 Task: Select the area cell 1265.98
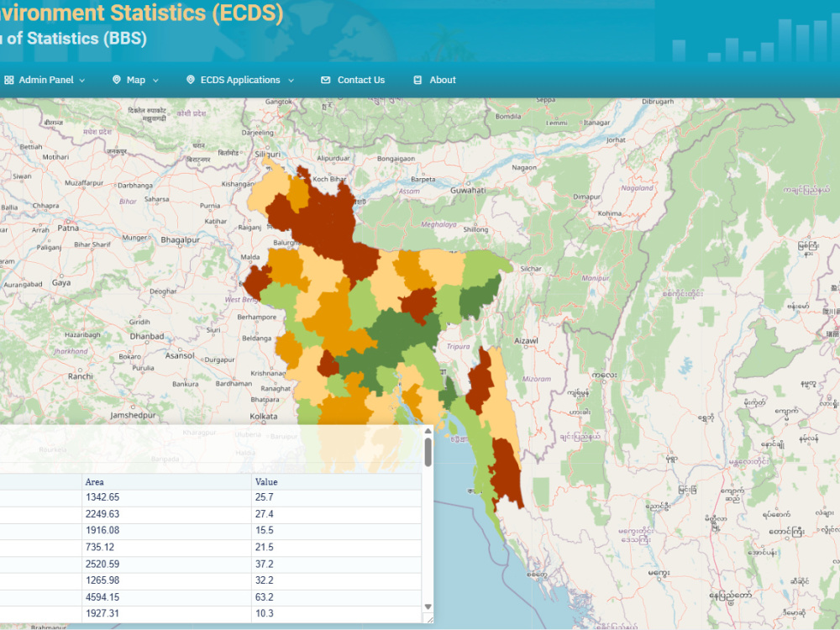coord(166,580)
